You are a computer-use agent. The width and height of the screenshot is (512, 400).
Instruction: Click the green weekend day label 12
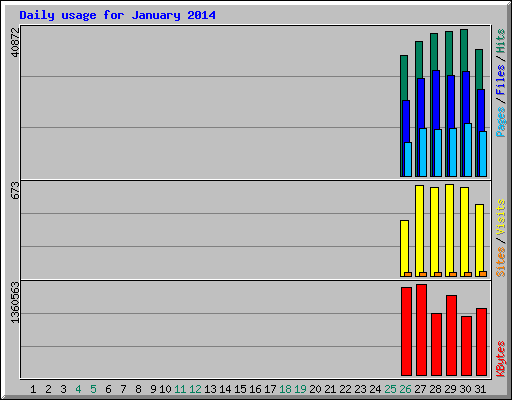click(195, 389)
